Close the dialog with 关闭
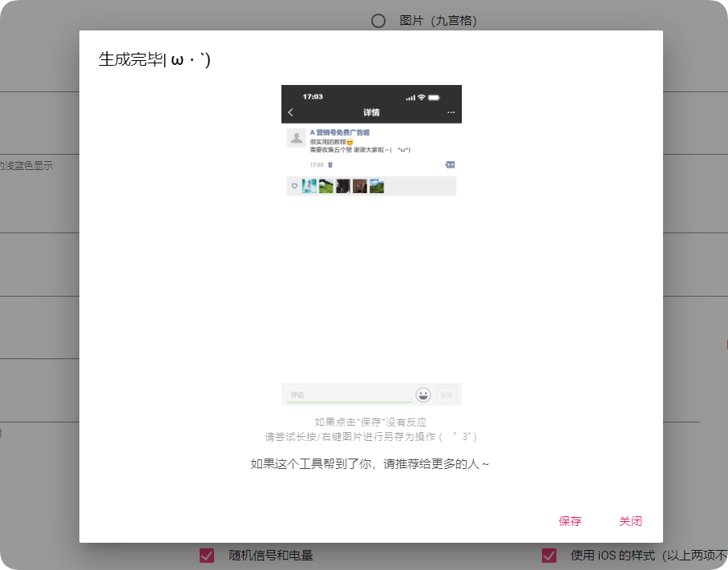728x570 pixels. click(x=630, y=521)
